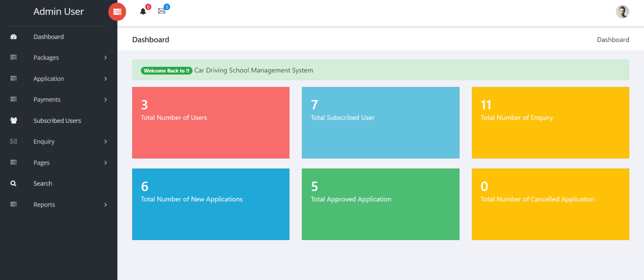
Task: Open the Total Number of Users card
Action: pyautogui.click(x=210, y=123)
